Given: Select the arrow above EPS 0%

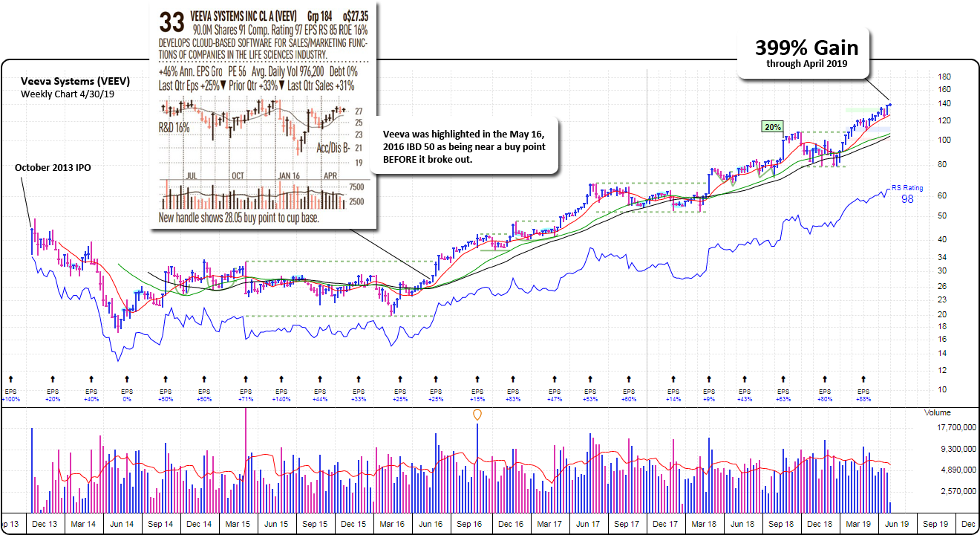Looking at the screenshot, I should coord(127,379).
